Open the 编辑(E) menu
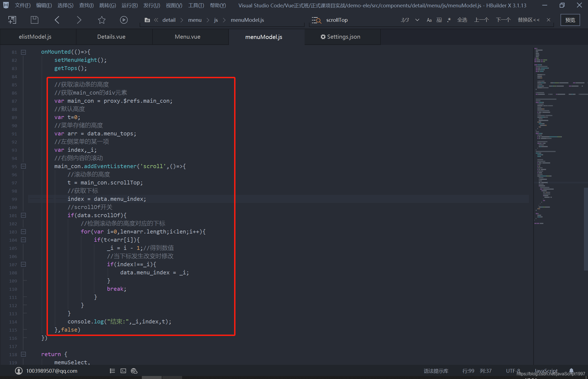Image resolution: width=588 pixels, height=379 pixels. pyautogui.click(x=44, y=5)
